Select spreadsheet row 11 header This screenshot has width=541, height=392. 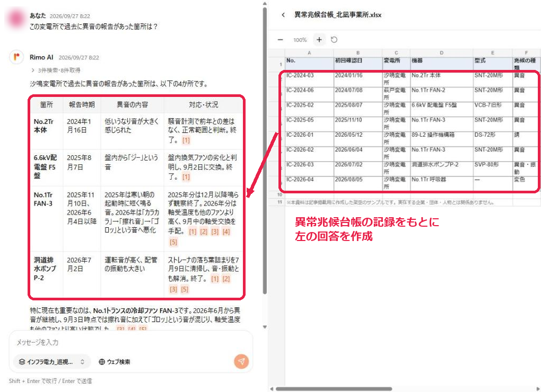[x=280, y=202]
